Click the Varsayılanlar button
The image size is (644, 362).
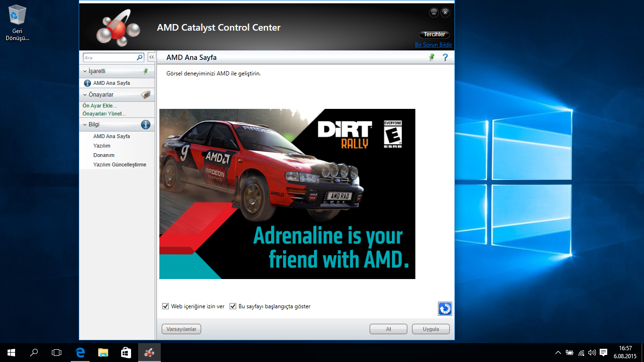click(x=182, y=329)
